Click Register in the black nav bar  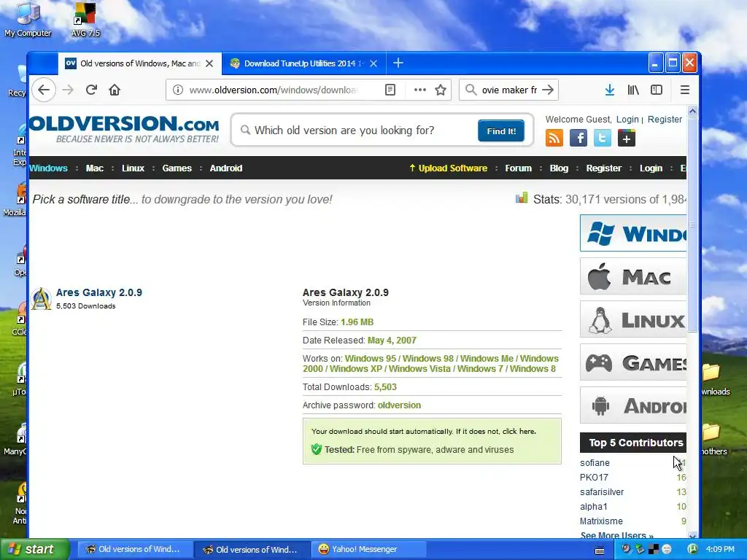[x=603, y=168]
